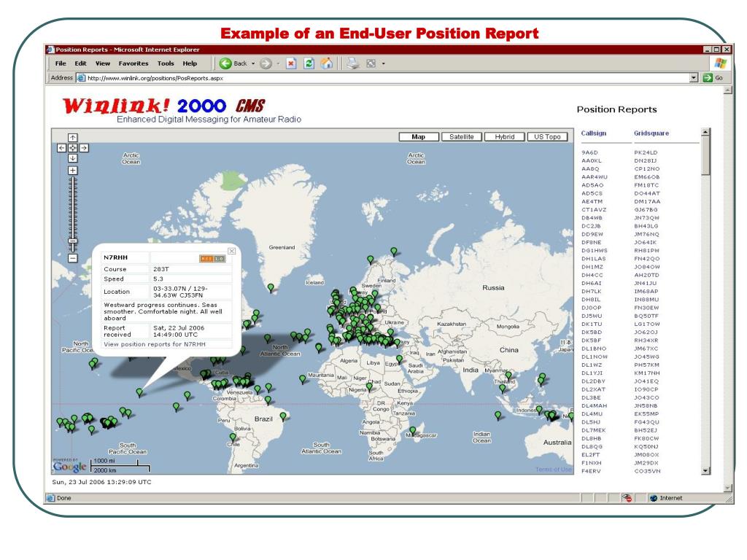Viewport: 747px width, 560px height.
Task: Zoom out with the map minus button
Action: point(72,258)
